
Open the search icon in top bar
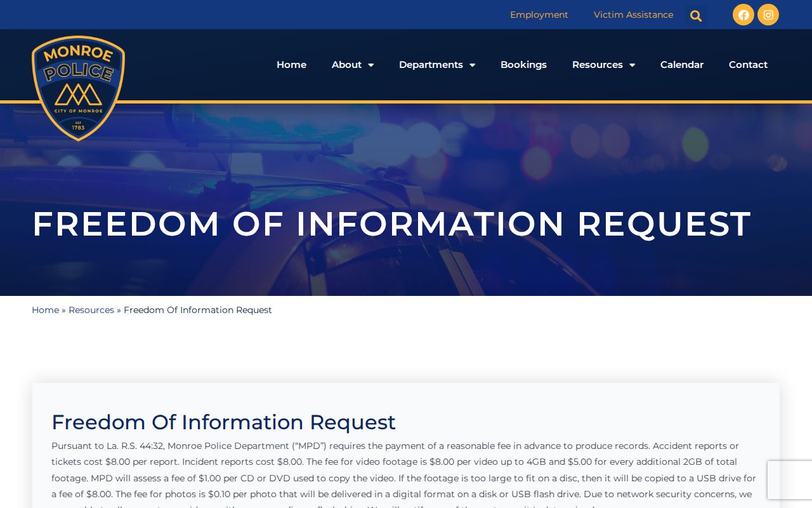[696, 15]
